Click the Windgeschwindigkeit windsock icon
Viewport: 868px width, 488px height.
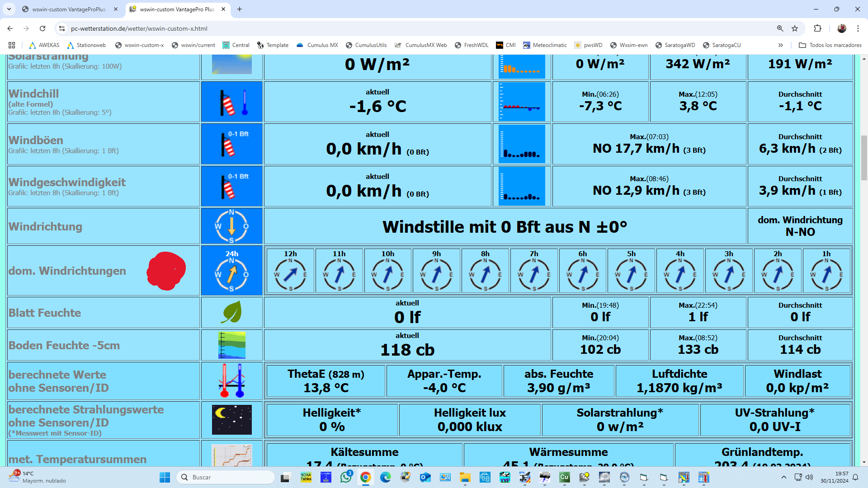(231, 186)
